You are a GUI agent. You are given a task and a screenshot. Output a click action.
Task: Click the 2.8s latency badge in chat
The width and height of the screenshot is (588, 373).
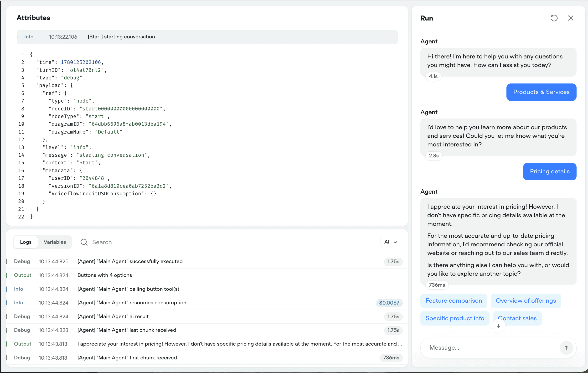coord(434,156)
